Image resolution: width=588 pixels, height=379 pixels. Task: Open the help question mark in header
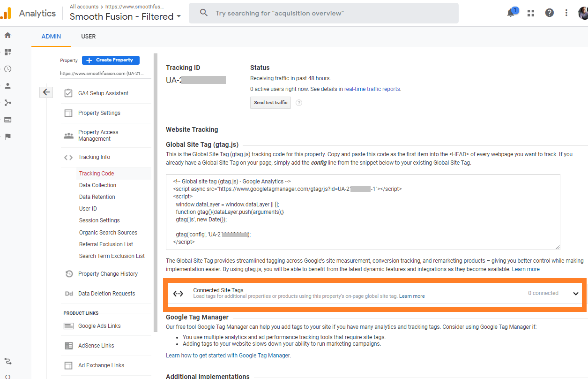click(550, 13)
